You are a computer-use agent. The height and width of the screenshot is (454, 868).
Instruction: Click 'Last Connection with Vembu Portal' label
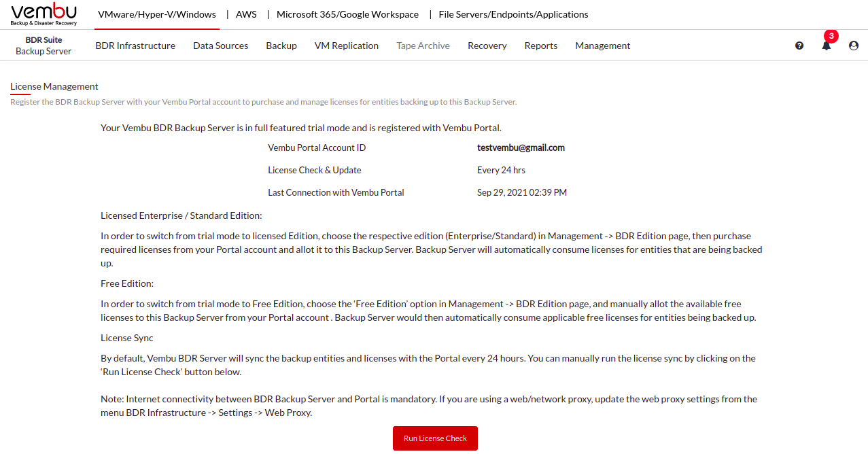pos(336,192)
